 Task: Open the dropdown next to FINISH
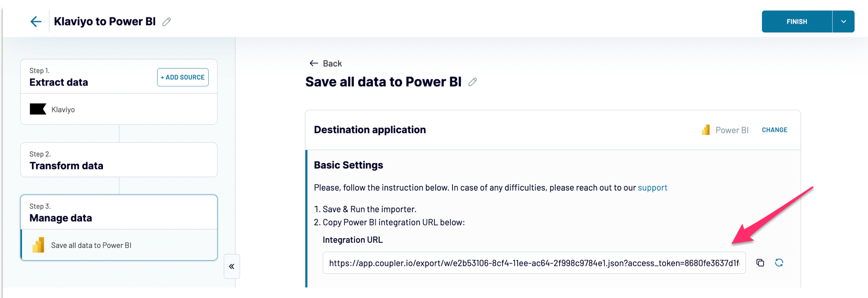tap(843, 21)
